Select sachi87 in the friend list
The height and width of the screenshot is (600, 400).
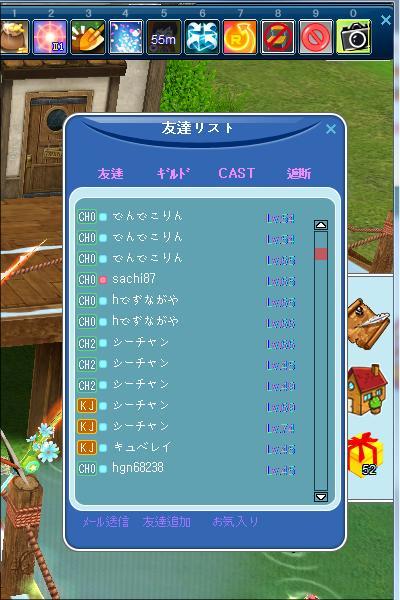(x=186, y=279)
